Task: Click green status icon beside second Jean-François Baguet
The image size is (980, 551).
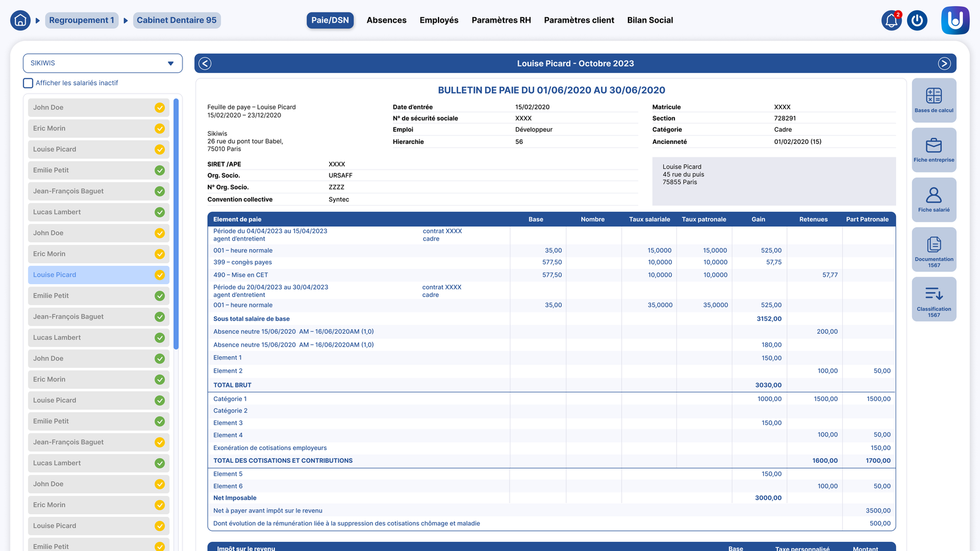Action: (160, 317)
